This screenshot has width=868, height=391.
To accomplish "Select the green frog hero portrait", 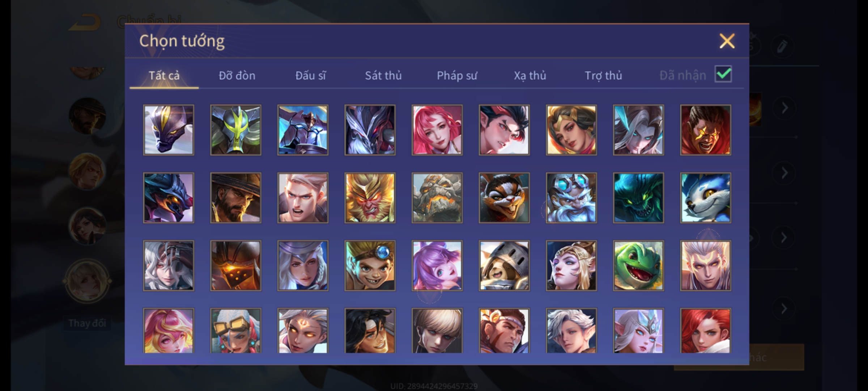I will click(x=638, y=266).
